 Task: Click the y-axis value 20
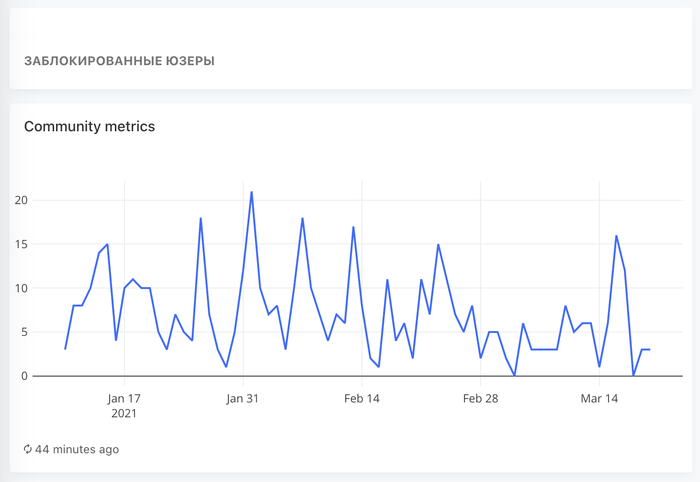tap(21, 201)
